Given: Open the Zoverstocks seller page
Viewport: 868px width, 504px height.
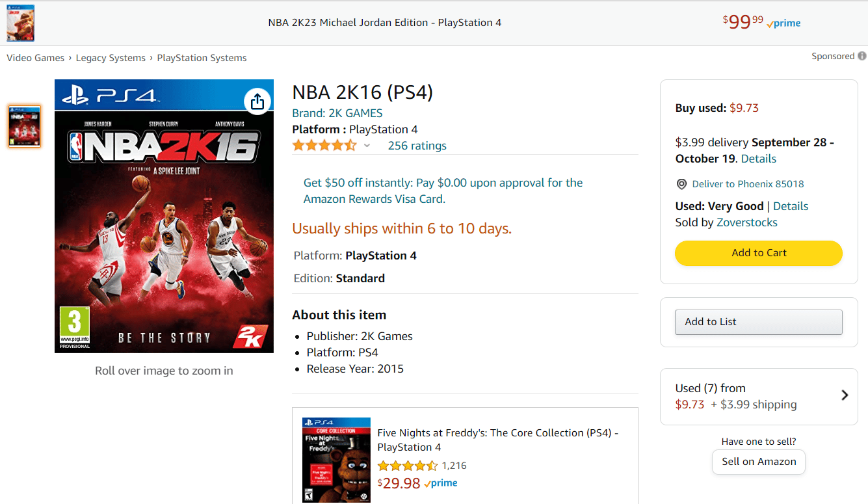Looking at the screenshot, I should click(x=751, y=222).
